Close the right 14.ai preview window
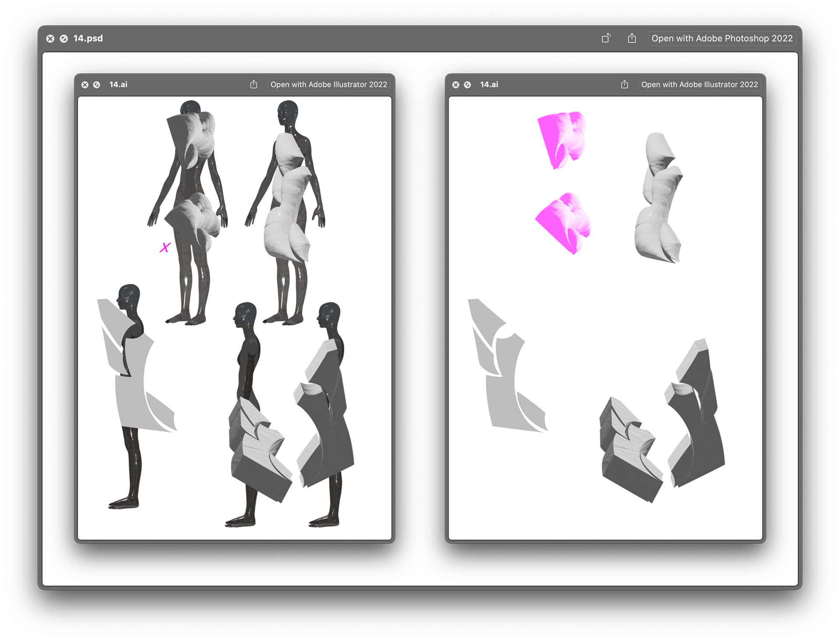This screenshot has height=640, width=840. (455, 85)
